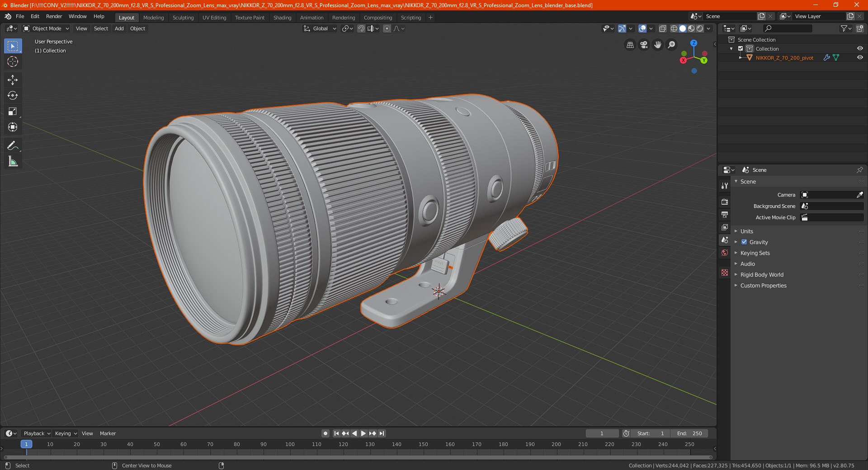This screenshot has width=868, height=470.
Task: Create a new scene with the Scene field button
Action: [x=761, y=16]
